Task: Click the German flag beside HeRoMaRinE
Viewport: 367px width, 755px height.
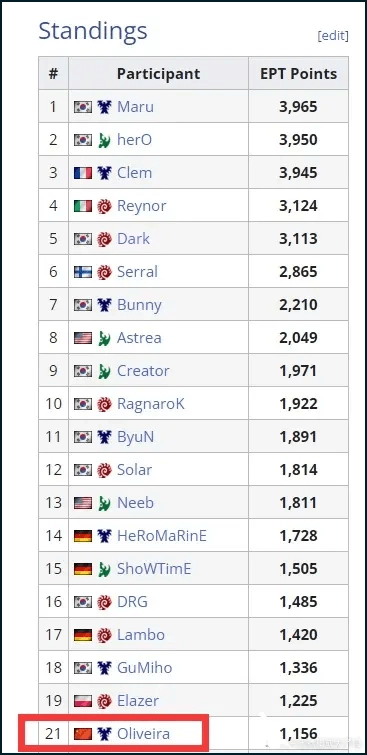Action: (x=83, y=536)
